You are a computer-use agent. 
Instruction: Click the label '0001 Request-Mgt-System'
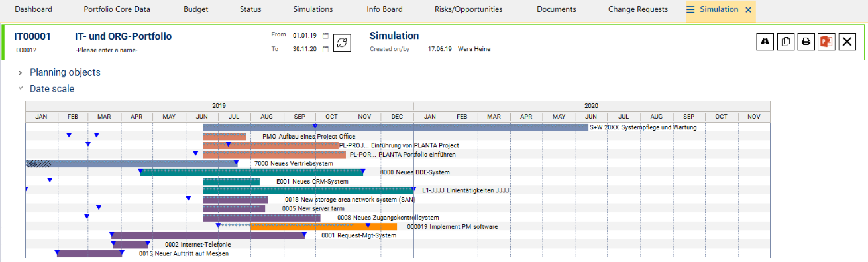358,235
